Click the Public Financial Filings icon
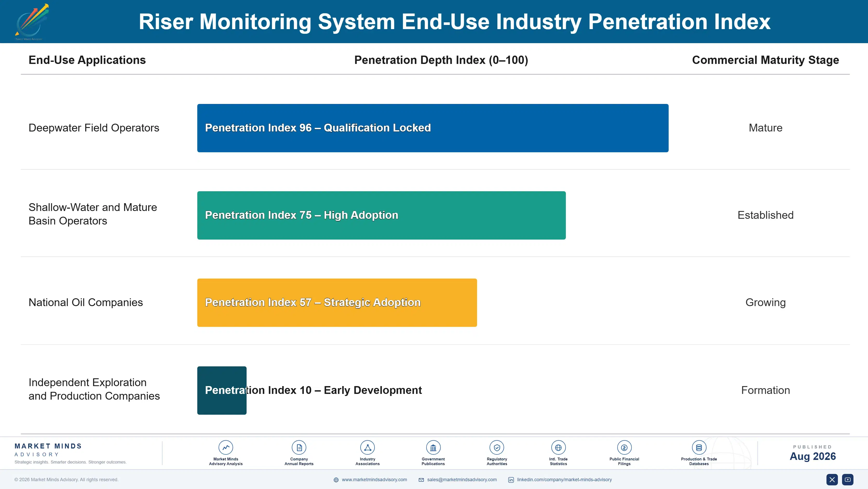This screenshot has height=489, width=868. tap(624, 447)
